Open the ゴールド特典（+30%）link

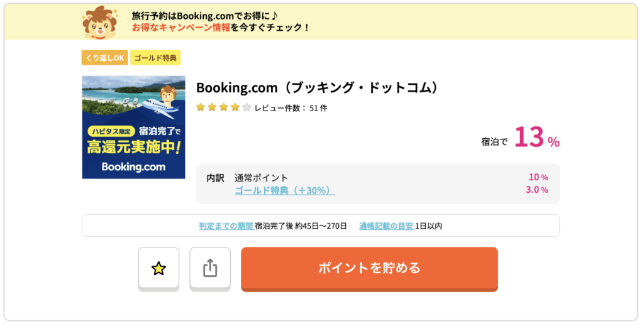coord(284,190)
